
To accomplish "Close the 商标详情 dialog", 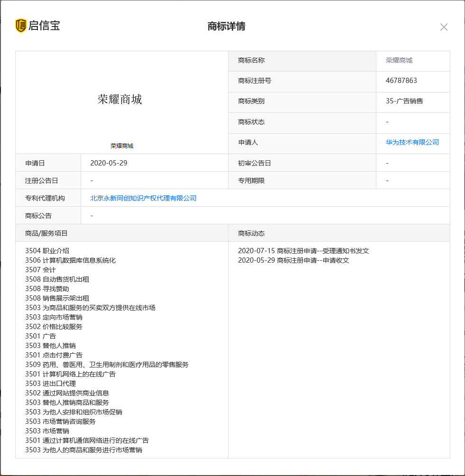I will pyautogui.click(x=444, y=27).
